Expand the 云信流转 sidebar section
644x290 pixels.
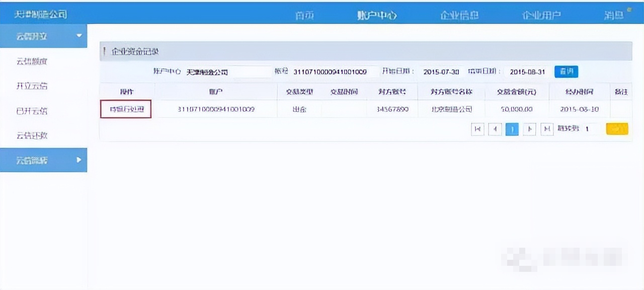43,160
